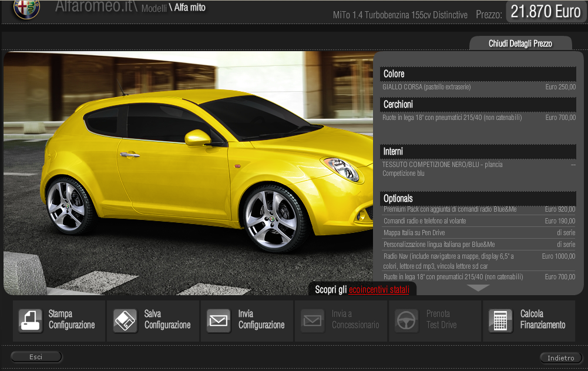Click Prenota Test Drive label

tap(441, 319)
